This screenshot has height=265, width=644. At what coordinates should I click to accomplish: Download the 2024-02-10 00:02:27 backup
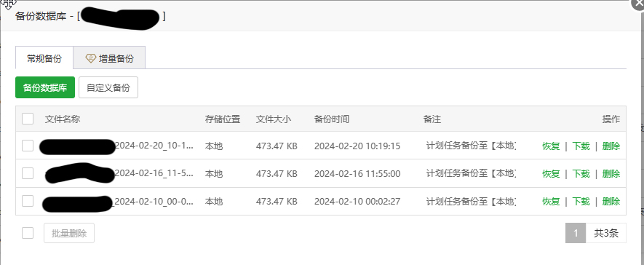581,202
